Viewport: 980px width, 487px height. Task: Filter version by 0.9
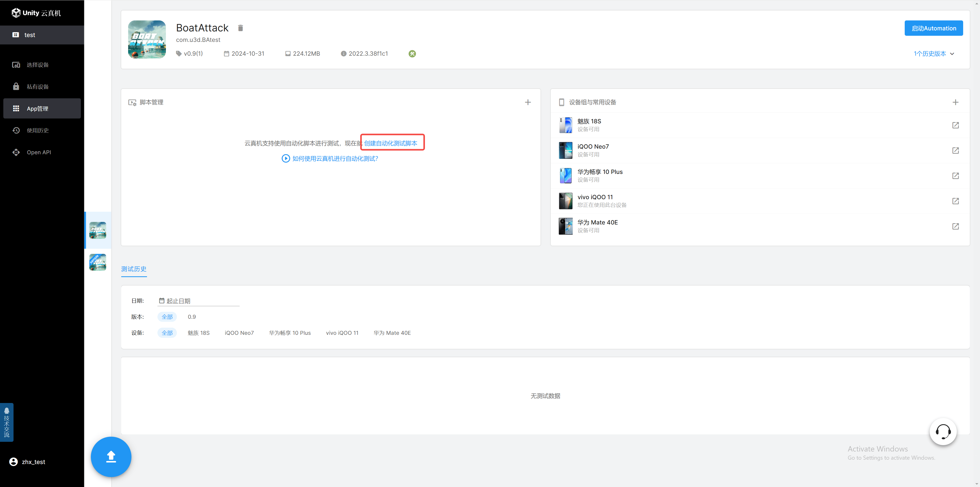coord(192,317)
